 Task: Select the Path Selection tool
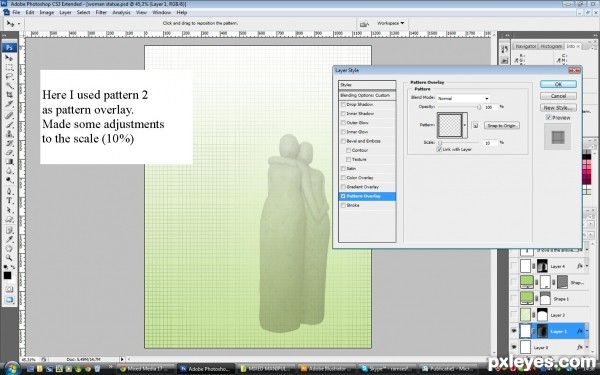click(x=9, y=210)
